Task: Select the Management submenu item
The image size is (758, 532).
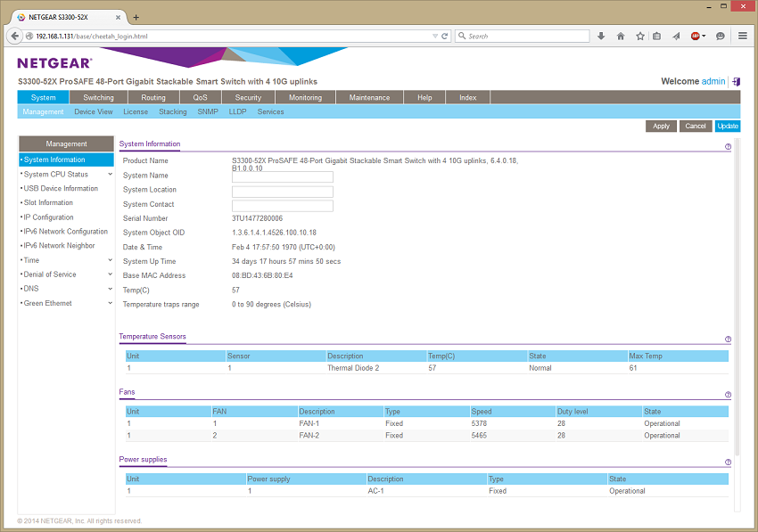Action: click(43, 111)
